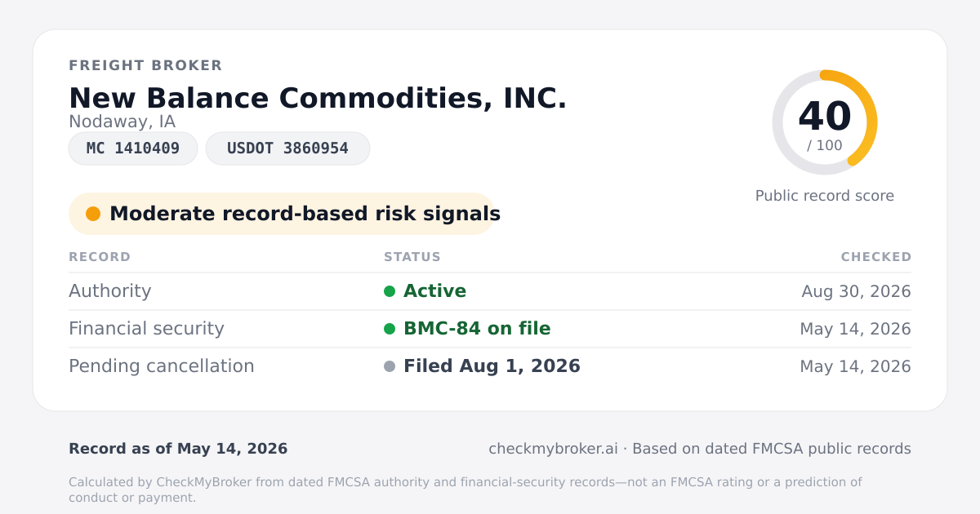Screen dimensions: 980x514
Task: Click the circular score gauge showing 40
Action: (825, 122)
